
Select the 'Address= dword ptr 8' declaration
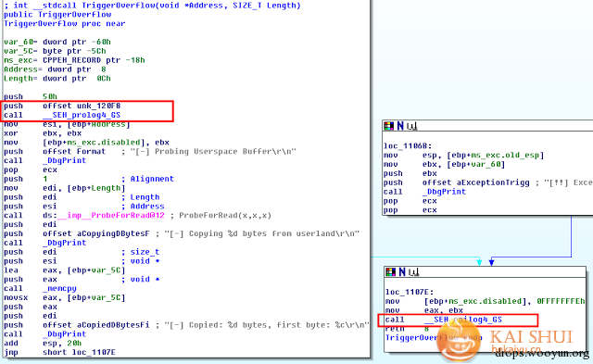pyautogui.click(x=55, y=69)
